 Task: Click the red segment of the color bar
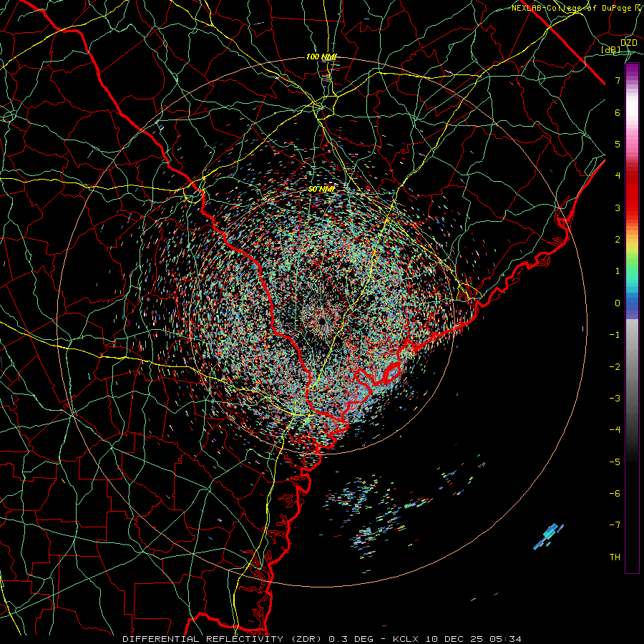click(632, 193)
